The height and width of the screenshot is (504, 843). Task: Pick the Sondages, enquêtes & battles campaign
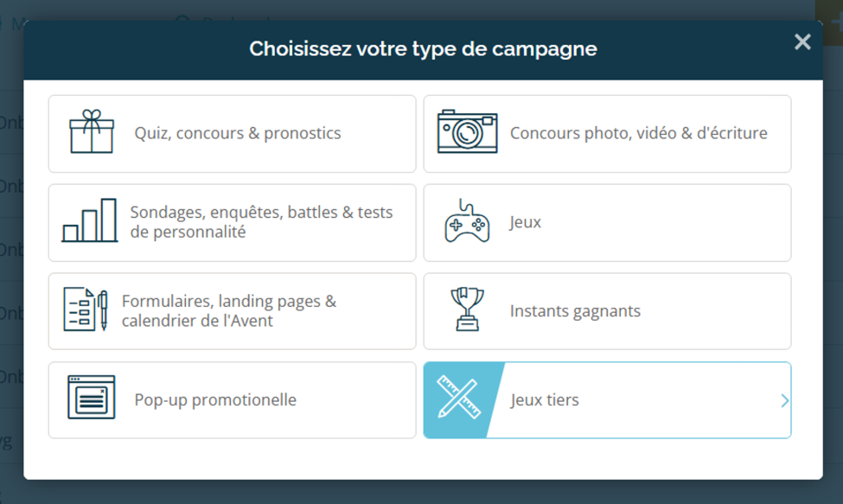click(232, 222)
